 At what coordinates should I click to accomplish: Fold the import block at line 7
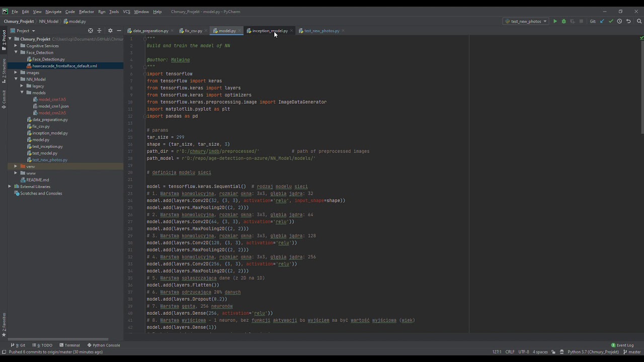pos(145,74)
